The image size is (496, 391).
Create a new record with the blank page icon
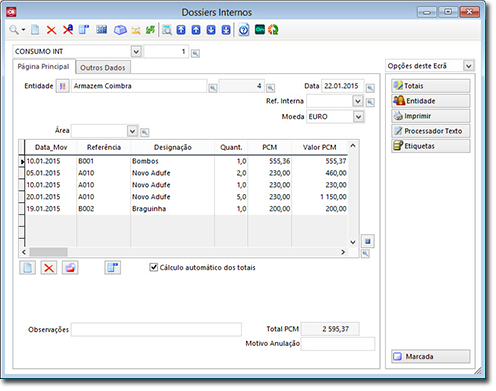35,30
